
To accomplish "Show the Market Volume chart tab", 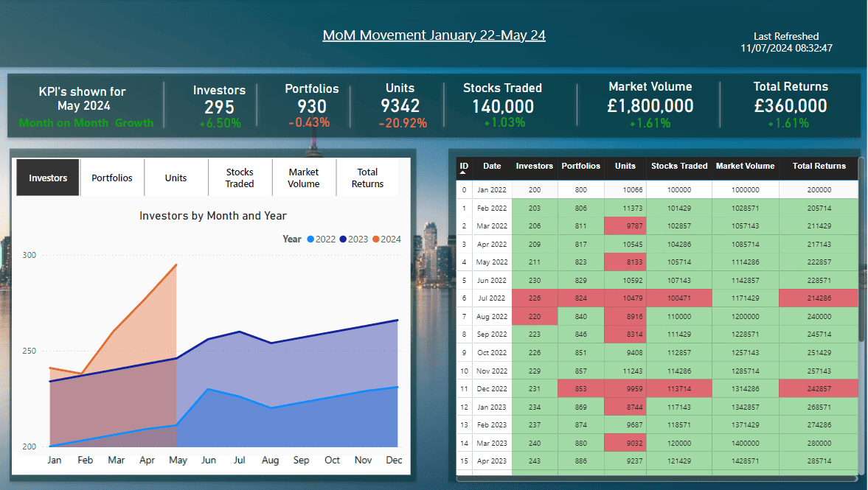I will click(x=303, y=178).
